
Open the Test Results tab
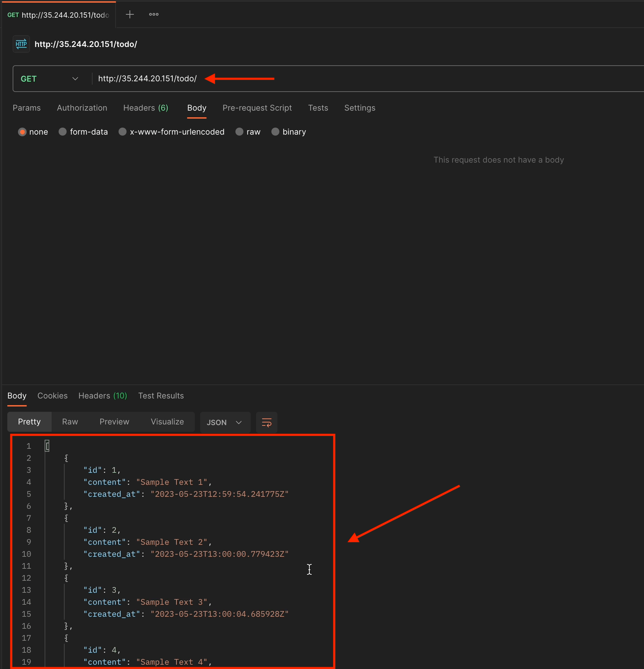(161, 395)
